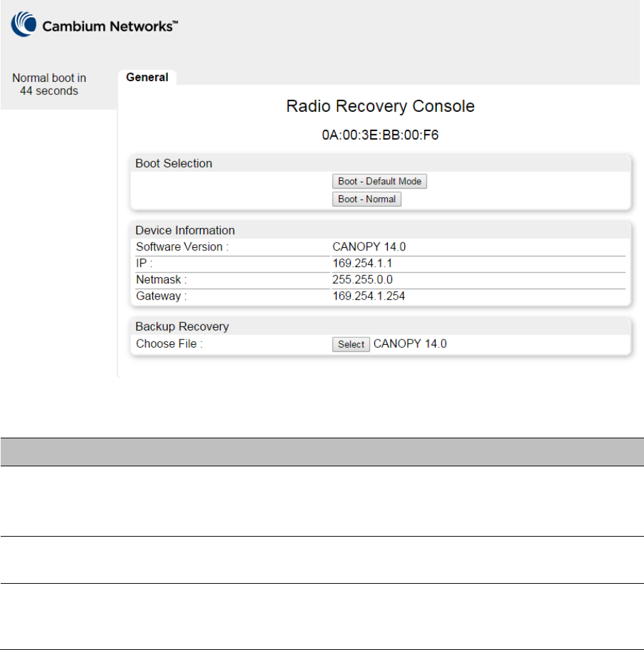Click the IP label
644x650 pixels.
pyautogui.click(x=144, y=264)
